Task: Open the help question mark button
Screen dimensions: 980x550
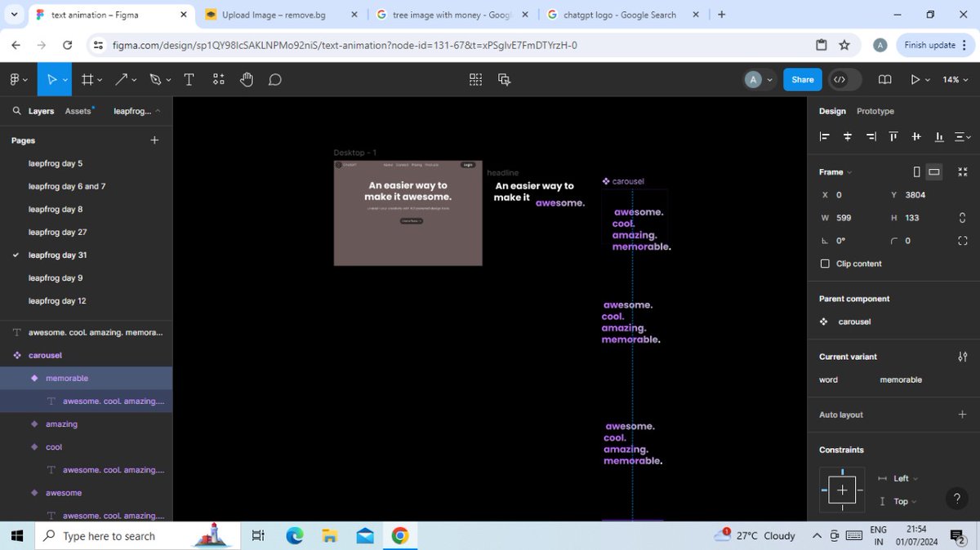Action: [x=956, y=498]
